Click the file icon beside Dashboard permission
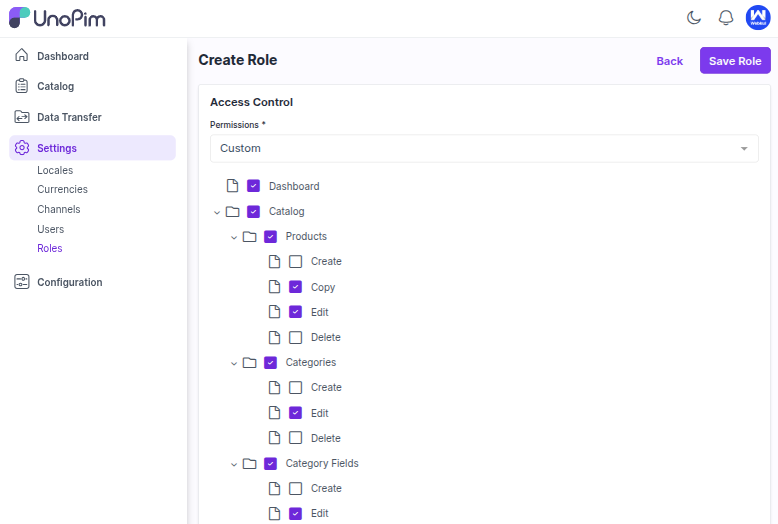The width and height of the screenshot is (778, 524). click(x=232, y=186)
